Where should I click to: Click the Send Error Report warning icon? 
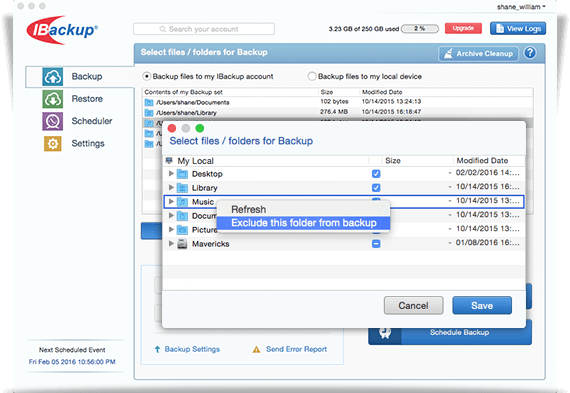256,349
